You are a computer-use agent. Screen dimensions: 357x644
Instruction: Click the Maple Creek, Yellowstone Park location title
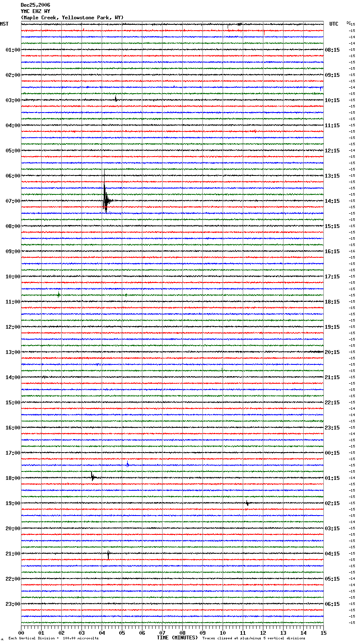(x=72, y=18)
